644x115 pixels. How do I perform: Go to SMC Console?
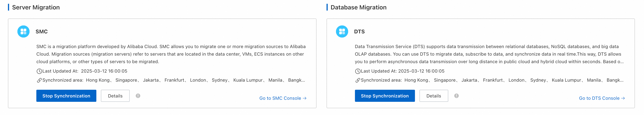[283, 98]
